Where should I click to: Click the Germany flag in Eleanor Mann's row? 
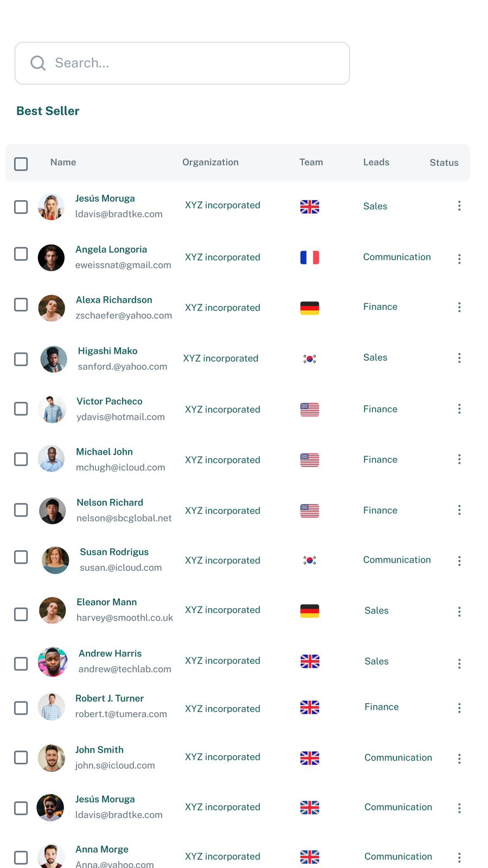tap(310, 611)
